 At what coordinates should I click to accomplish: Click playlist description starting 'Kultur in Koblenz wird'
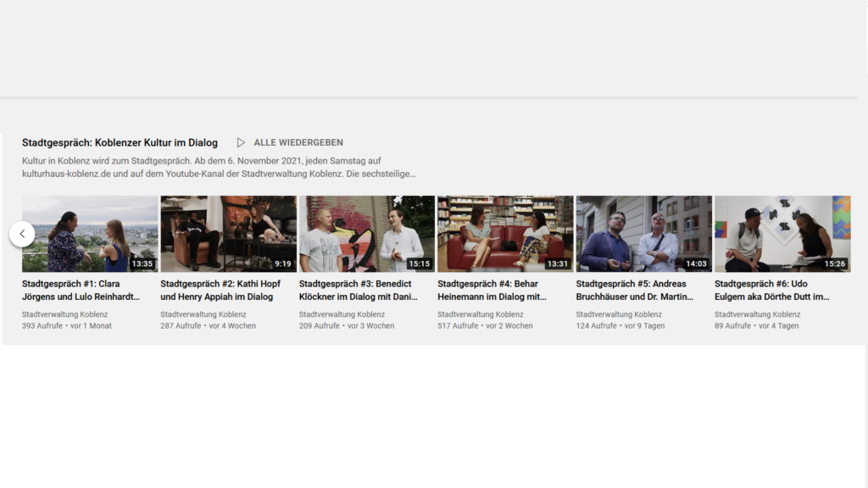click(x=219, y=167)
